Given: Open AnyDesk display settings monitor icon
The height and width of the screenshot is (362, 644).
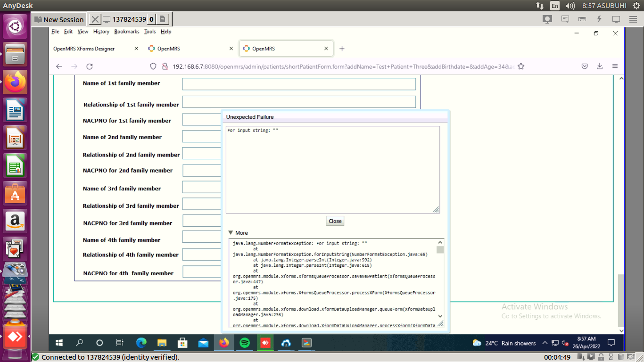Looking at the screenshot, I should pos(616,19).
